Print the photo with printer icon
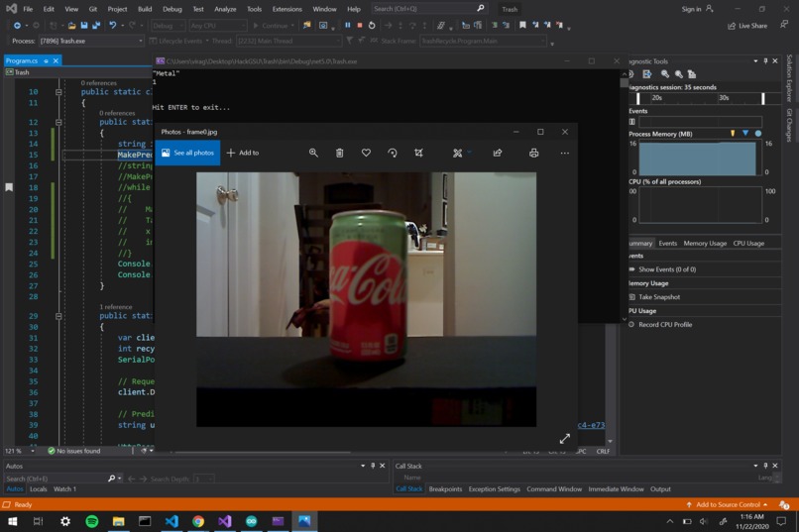 coord(533,153)
